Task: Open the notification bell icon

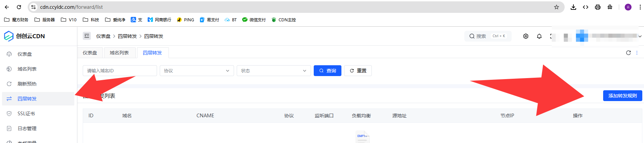Action: tap(539, 36)
